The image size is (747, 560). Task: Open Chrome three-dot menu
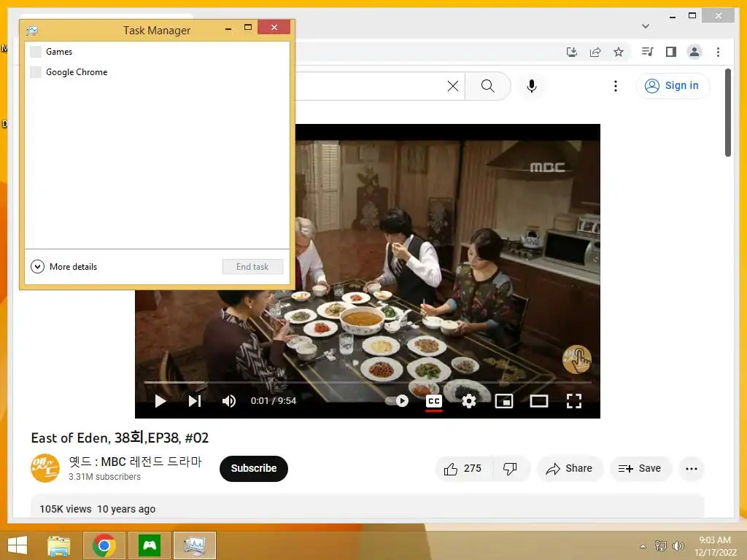[718, 52]
